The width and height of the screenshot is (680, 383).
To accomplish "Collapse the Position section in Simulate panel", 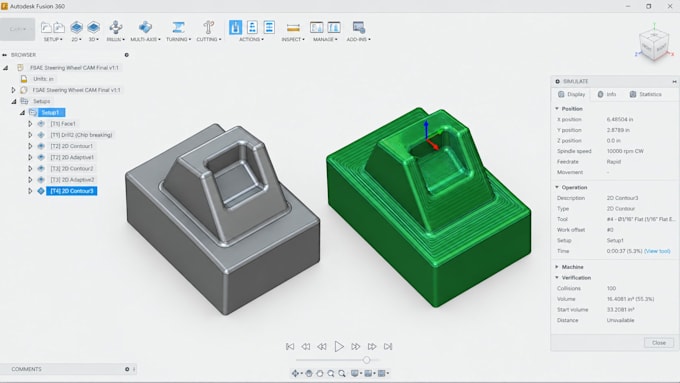I will pyautogui.click(x=557, y=108).
